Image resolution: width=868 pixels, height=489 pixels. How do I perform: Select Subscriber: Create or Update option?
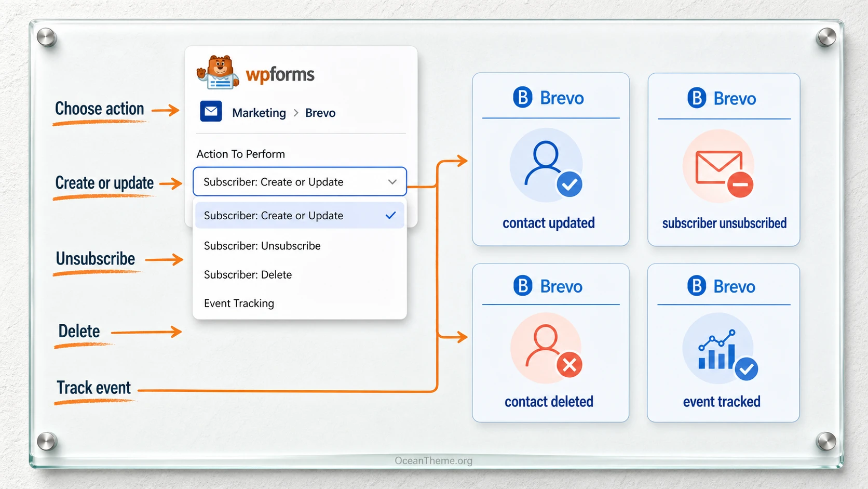click(300, 215)
